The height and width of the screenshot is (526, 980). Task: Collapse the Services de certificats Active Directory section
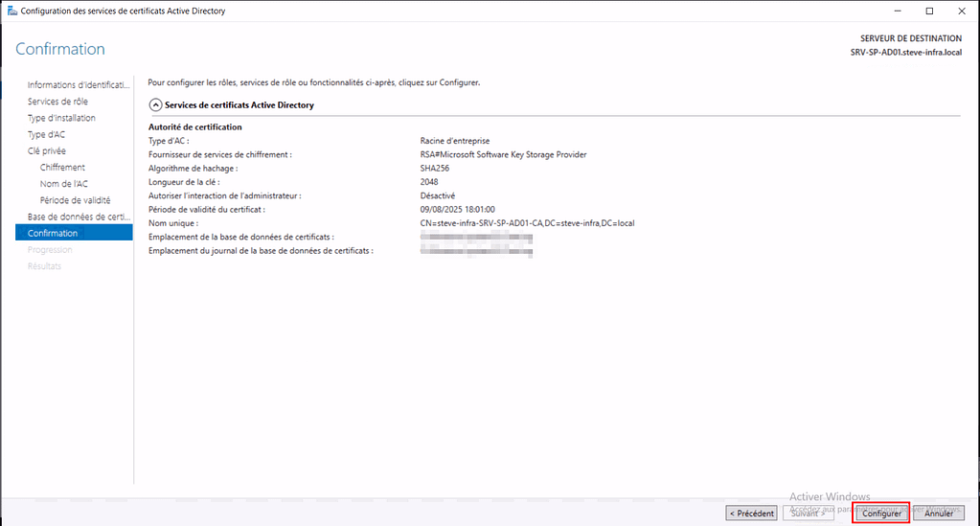[155, 105]
